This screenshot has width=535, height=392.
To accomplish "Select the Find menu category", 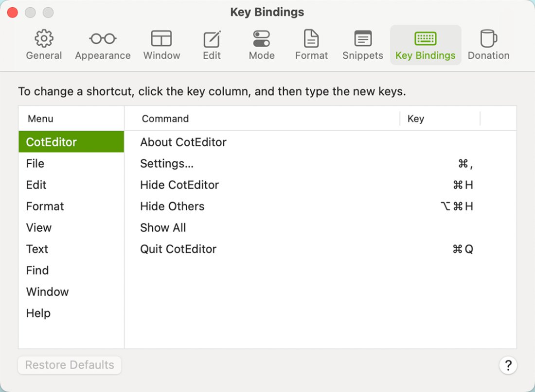I will [37, 271].
